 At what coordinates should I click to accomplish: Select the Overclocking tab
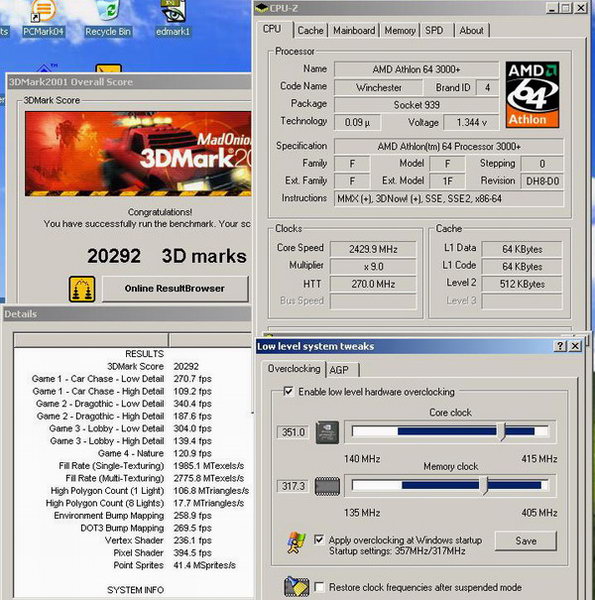(x=294, y=369)
